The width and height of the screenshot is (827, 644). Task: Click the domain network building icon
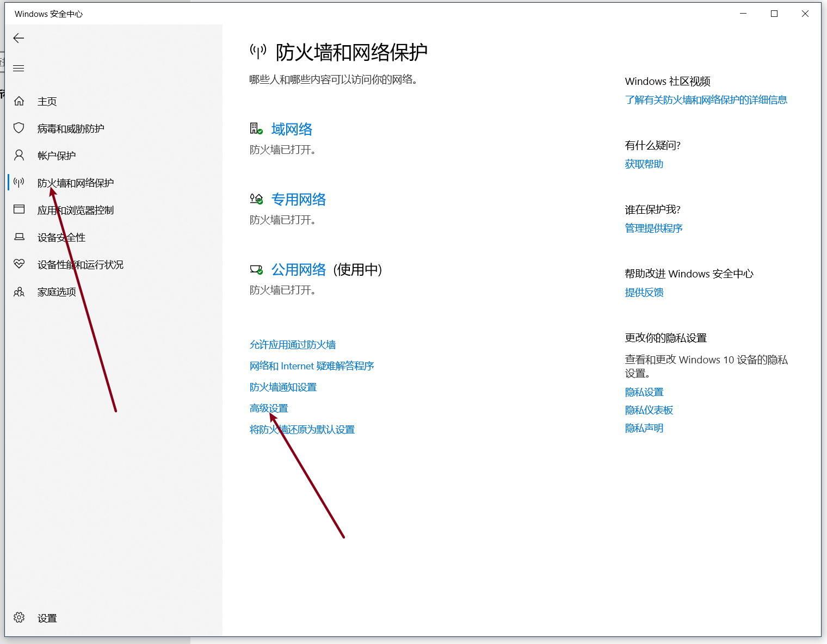(256, 129)
